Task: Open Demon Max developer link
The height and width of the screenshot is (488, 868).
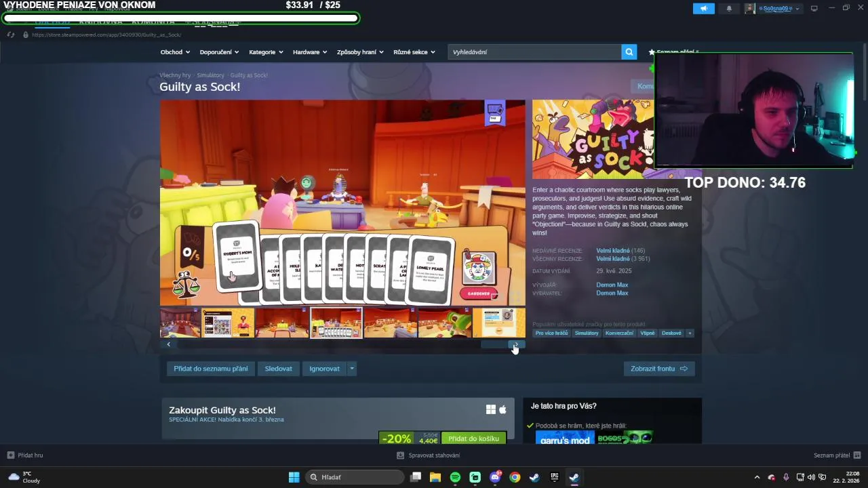Action: [612, 285]
